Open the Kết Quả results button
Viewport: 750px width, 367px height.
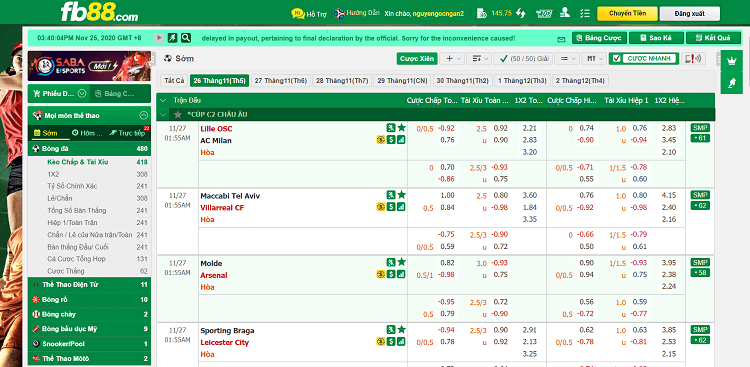[713, 38]
